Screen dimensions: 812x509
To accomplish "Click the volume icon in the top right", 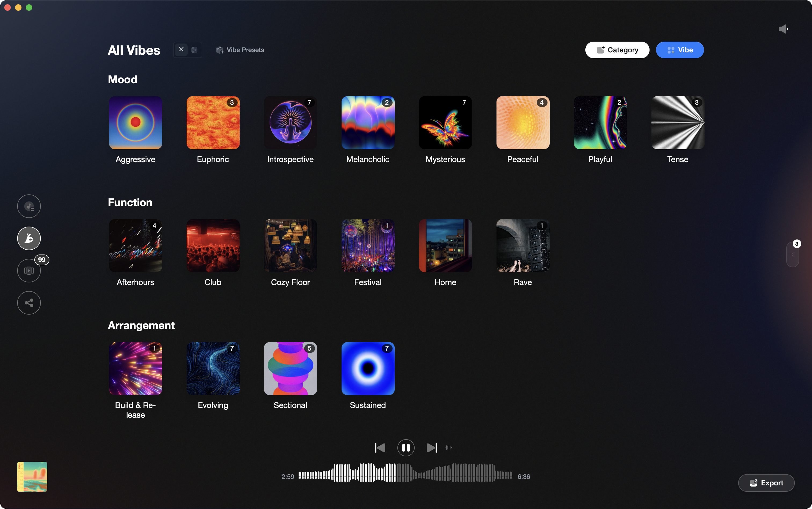I will click(x=784, y=29).
